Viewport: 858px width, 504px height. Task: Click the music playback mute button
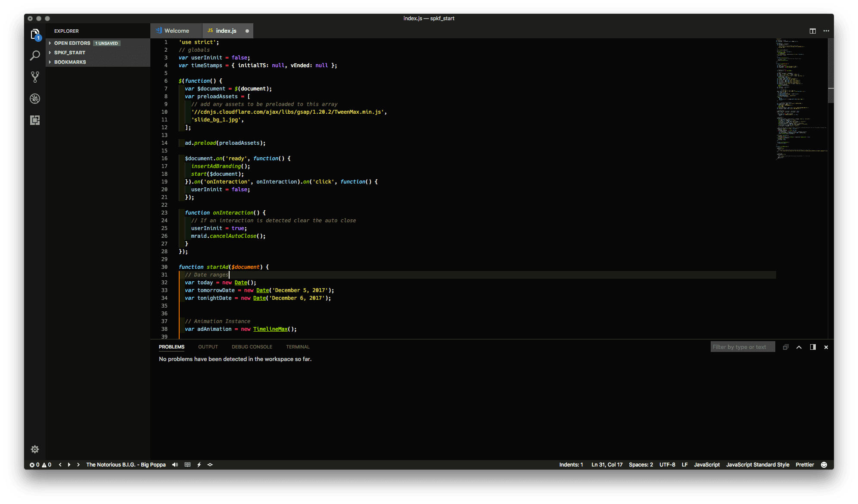(175, 464)
